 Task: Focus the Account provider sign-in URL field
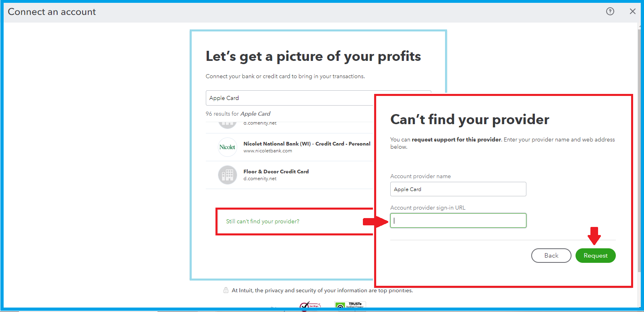click(458, 220)
